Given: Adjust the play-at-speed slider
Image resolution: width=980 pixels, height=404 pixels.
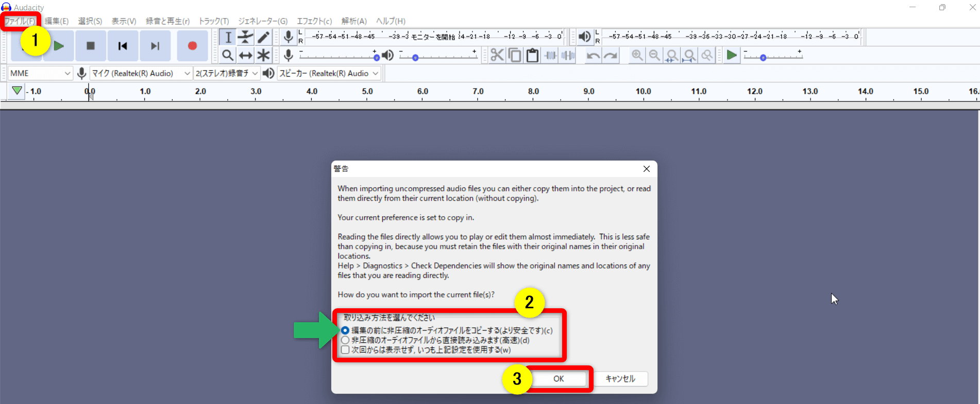Looking at the screenshot, I should click(773, 55).
